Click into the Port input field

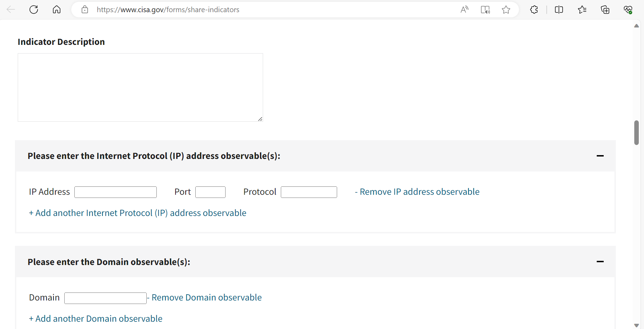coord(210,192)
